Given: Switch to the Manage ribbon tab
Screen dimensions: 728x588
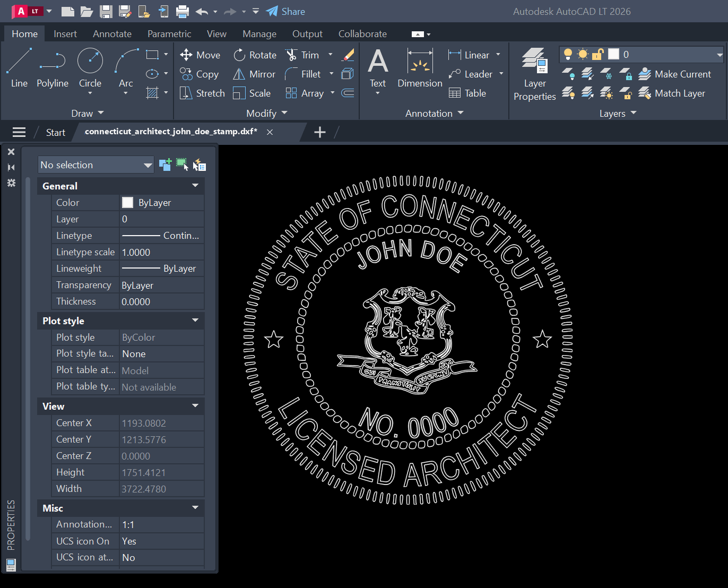Looking at the screenshot, I should 259,34.
